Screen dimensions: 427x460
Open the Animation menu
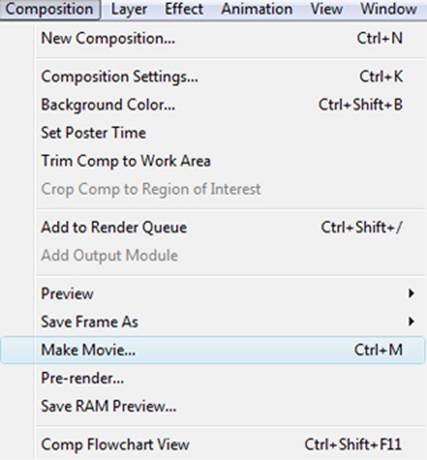pos(257,9)
